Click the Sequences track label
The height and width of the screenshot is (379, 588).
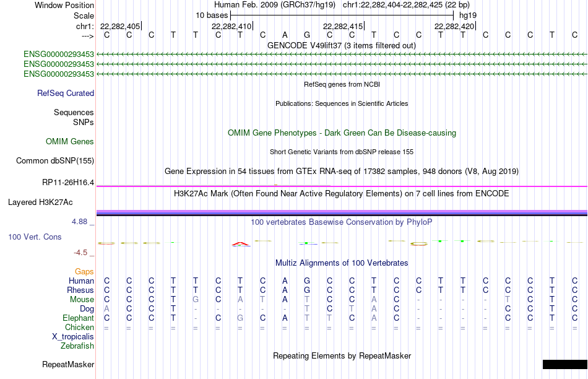click(74, 112)
